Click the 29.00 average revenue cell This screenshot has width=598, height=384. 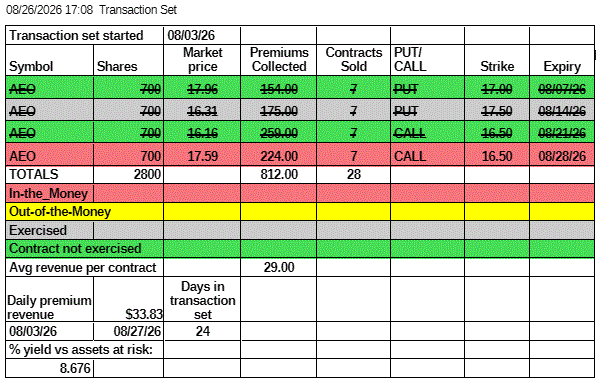(x=278, y=267)
